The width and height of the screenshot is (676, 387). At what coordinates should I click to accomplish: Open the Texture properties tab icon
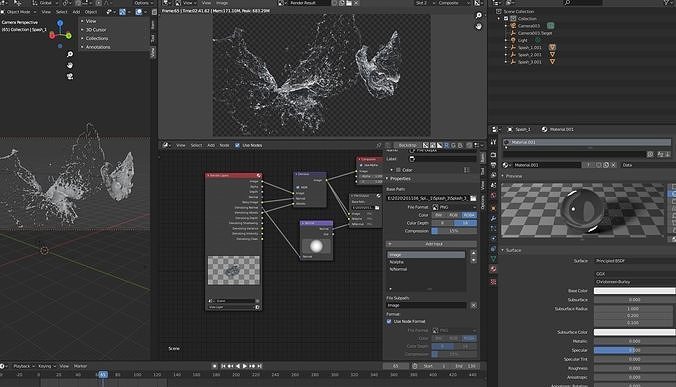pos(494,282)
